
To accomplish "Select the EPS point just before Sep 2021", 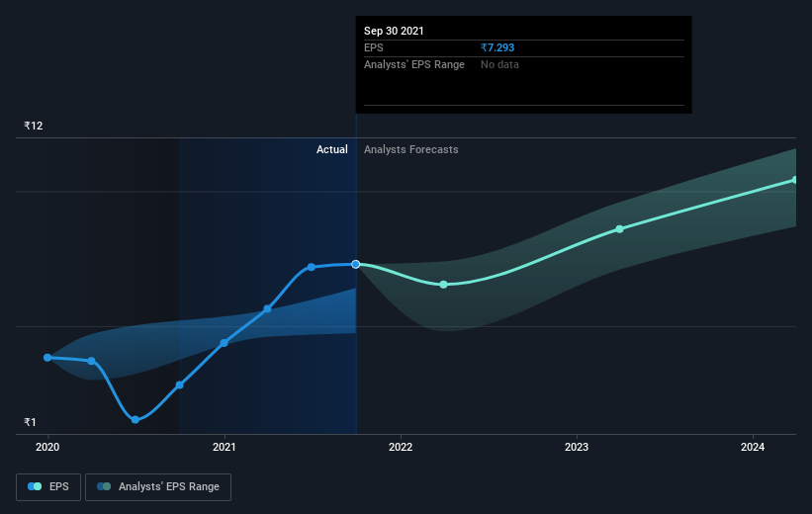I will 312,267.
